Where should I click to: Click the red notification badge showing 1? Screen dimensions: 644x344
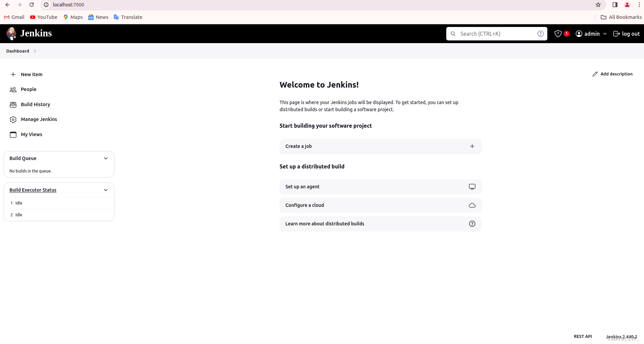(567, 34)
